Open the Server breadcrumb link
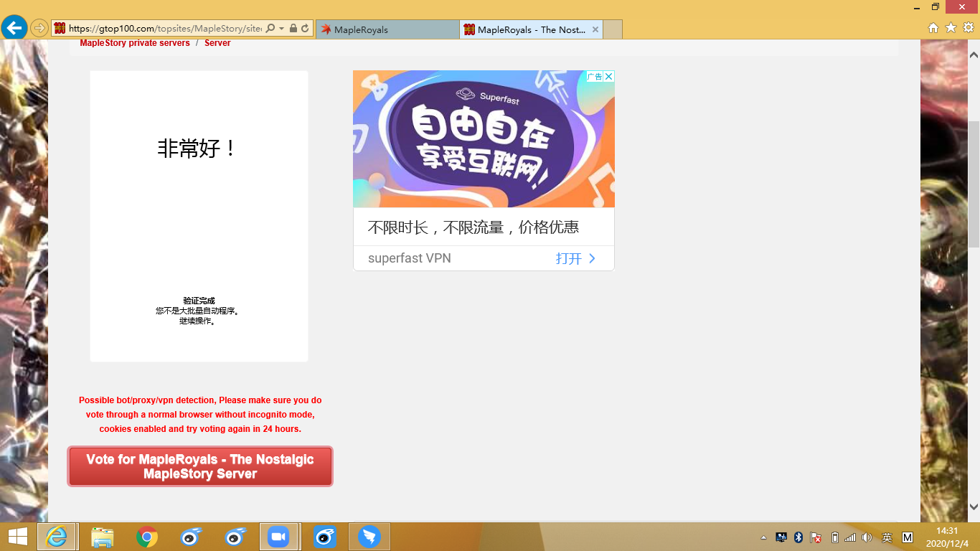 pos(217,43)
